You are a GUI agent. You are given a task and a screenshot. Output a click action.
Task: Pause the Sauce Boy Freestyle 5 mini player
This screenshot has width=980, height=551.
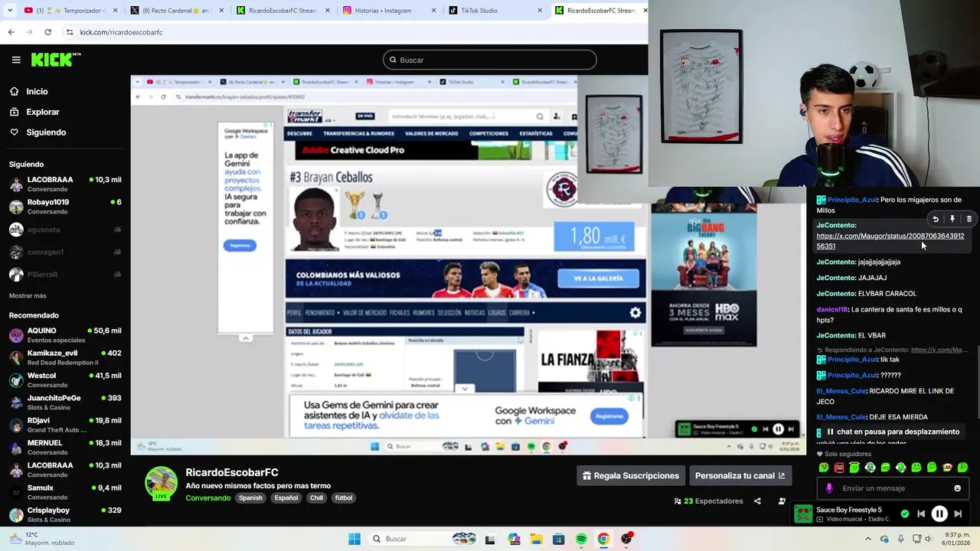pyautogui.click(x=939, y=514)
